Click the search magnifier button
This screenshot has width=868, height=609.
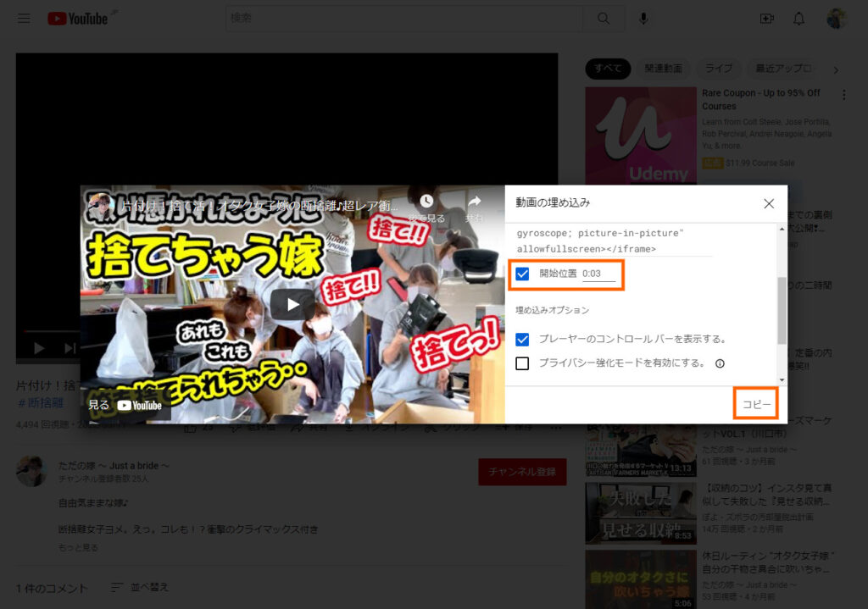604,19
